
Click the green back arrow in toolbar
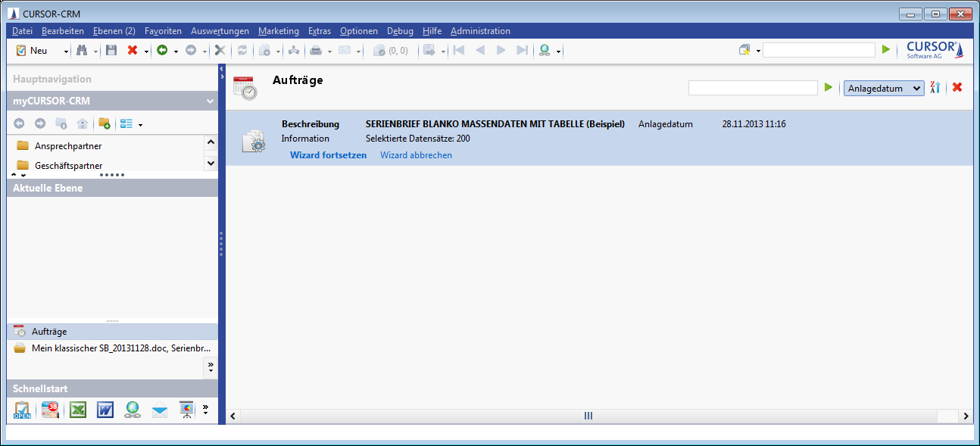[x=161, y=50]
